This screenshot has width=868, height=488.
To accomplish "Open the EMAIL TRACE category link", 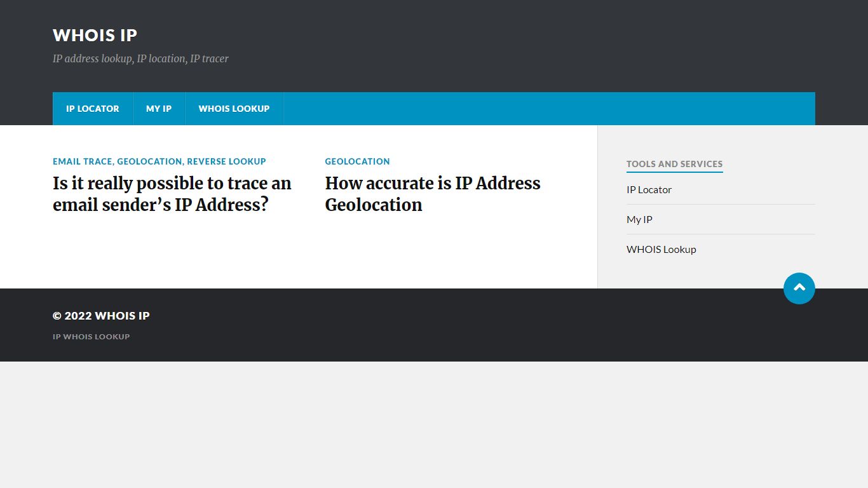I will (83, 161).
